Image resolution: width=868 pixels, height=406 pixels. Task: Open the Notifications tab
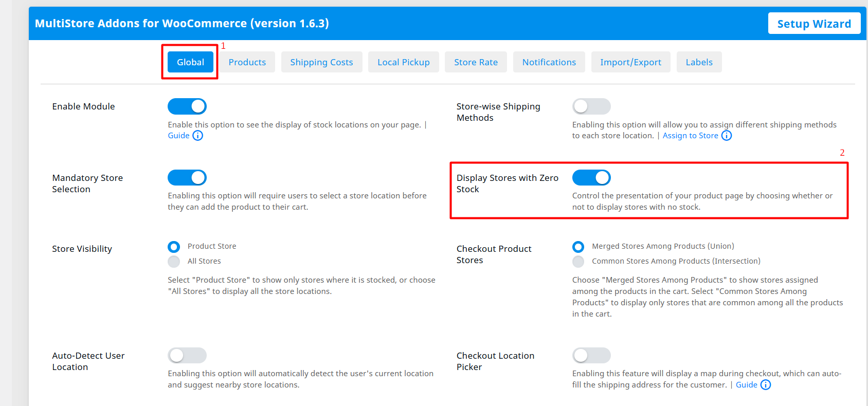(549, 62)
